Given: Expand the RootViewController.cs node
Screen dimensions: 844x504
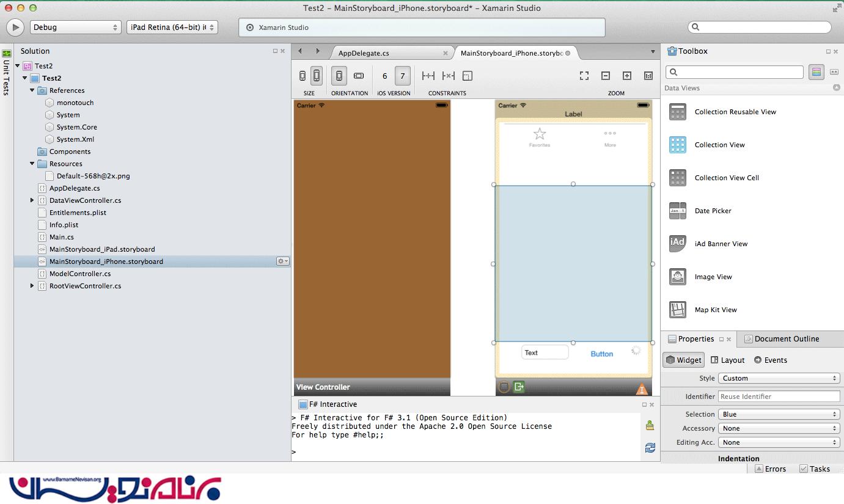Looking at the screenshot, I should point(32,286).
